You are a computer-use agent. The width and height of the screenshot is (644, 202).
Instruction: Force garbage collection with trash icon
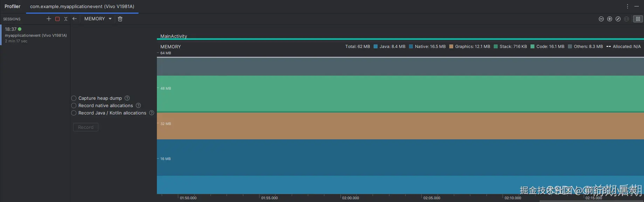pyautogui.click(x=120, y=19)
